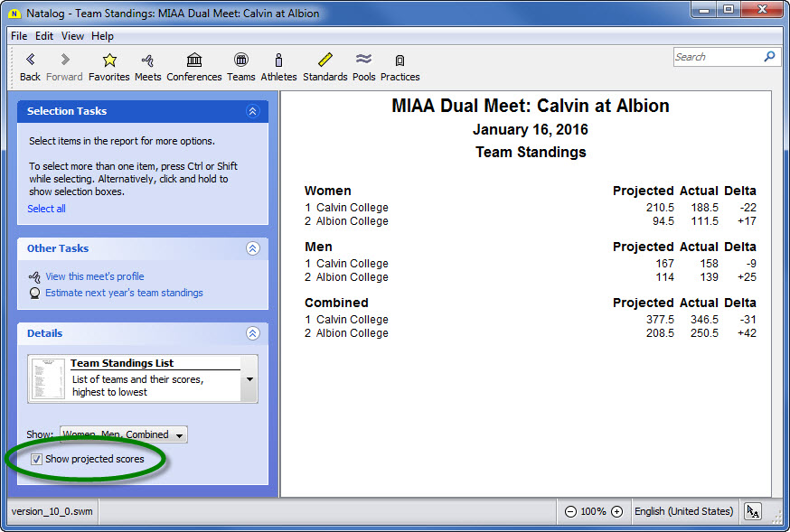Click Estimate next year's team standings
790x532 pixels.
124,293
